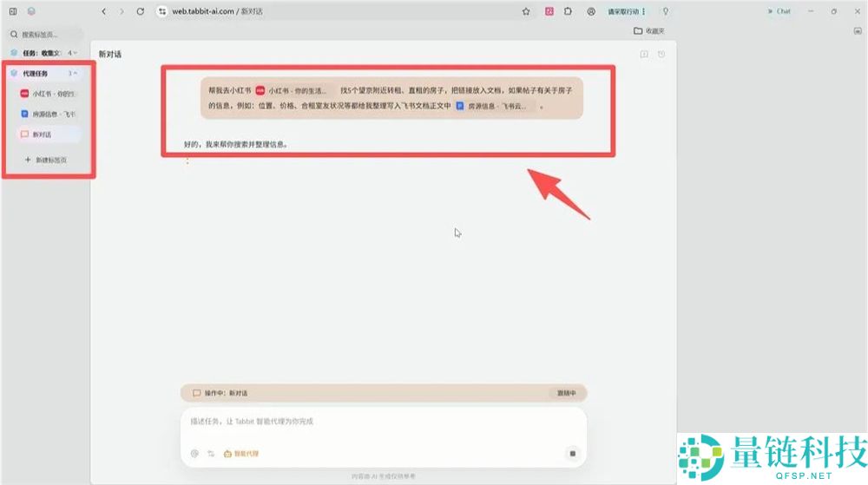Click the small panel icon below close button

(858, 31)
